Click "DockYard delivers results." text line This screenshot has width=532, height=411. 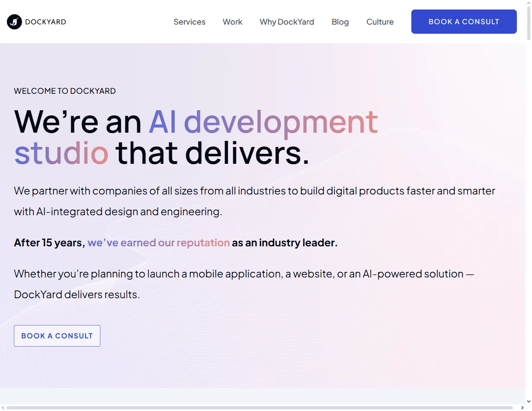click(77, 295)
